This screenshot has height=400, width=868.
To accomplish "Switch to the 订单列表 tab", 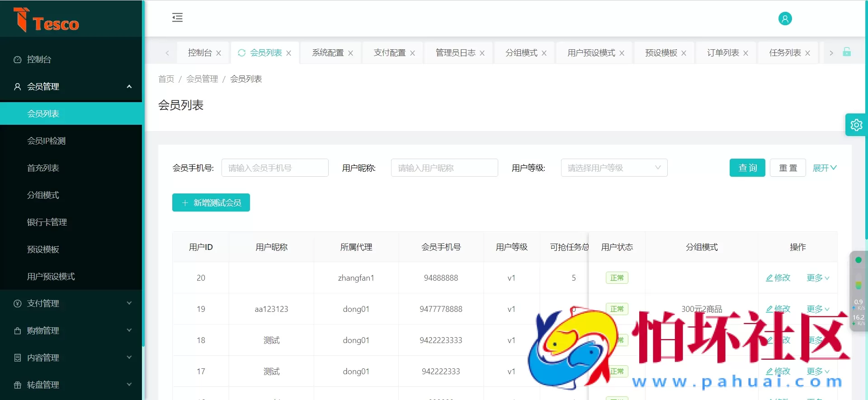I will (x=723, y=53).
